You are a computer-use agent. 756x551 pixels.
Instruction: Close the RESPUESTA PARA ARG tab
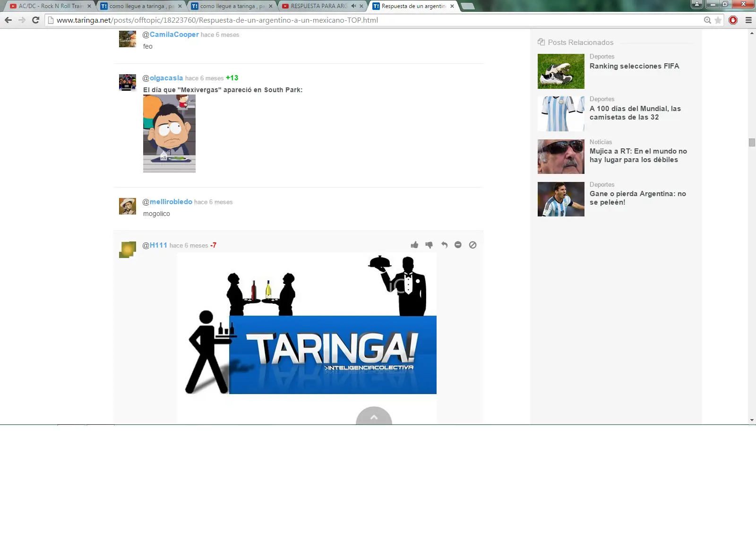tap(361, 6)
